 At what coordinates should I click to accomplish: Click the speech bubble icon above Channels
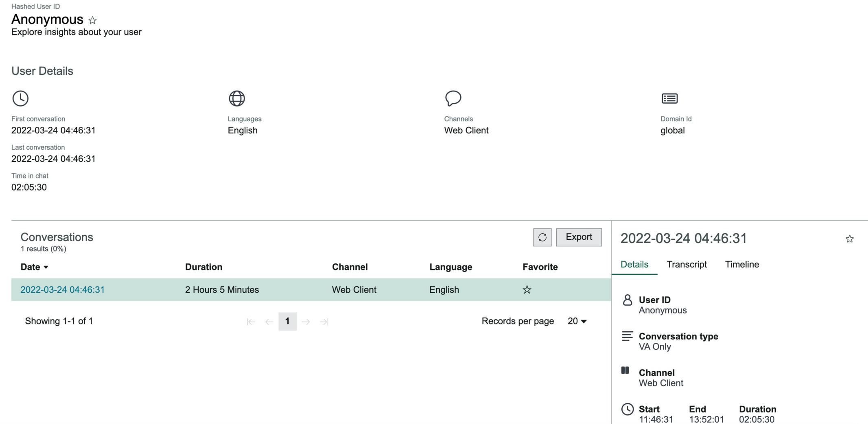tap(453, 98)
